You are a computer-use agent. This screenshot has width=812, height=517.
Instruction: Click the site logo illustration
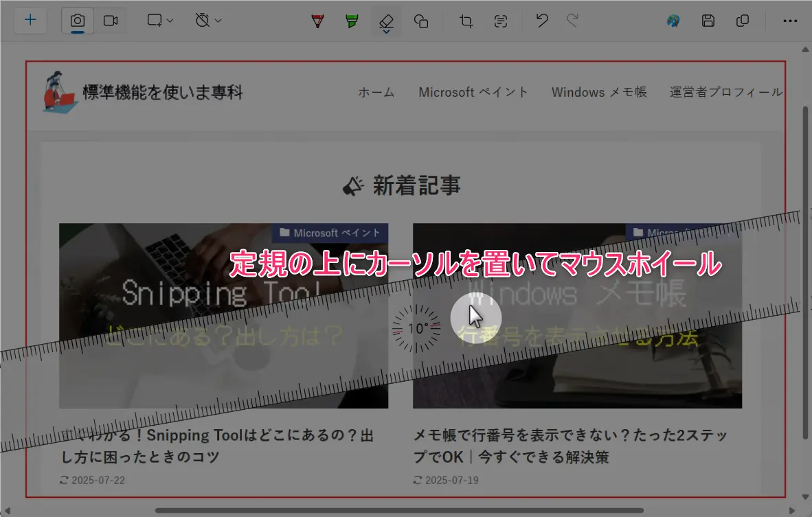pyautogui.click(x=60, y=92)
